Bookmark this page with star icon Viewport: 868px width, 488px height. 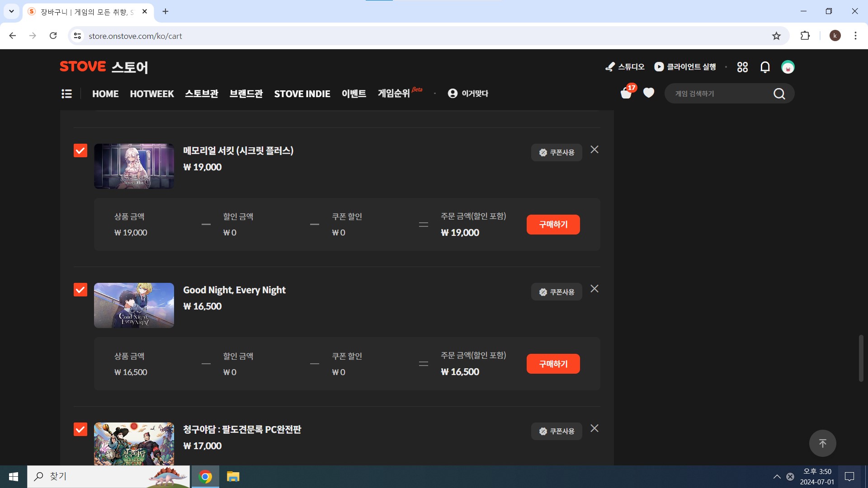[776, 36]
